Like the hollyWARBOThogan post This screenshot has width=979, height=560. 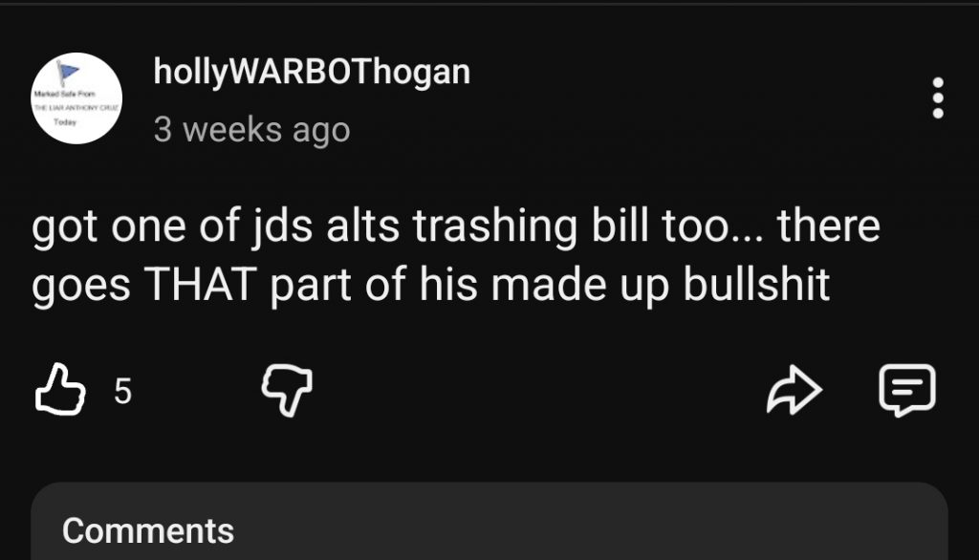point(60,390)
